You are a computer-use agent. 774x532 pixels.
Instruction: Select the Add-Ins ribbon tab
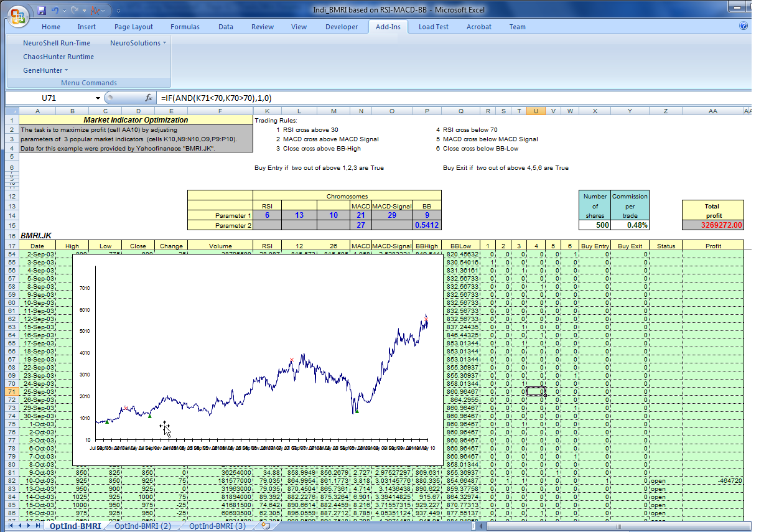pos(388,27)
